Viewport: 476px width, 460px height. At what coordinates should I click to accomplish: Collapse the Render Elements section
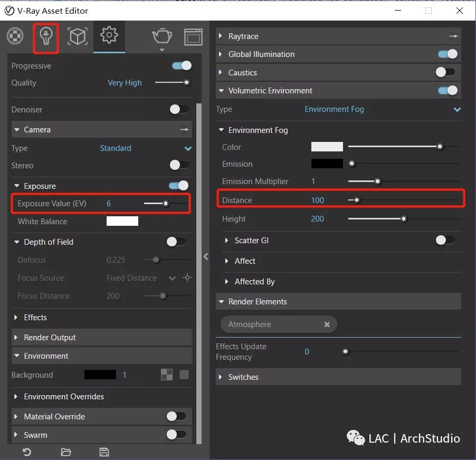coord(221,302)
